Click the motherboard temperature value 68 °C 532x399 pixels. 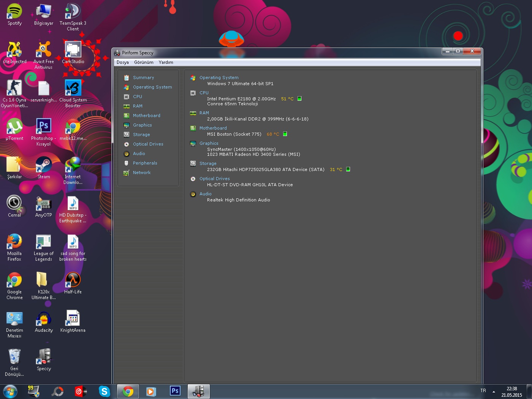(x=273, y=134)
